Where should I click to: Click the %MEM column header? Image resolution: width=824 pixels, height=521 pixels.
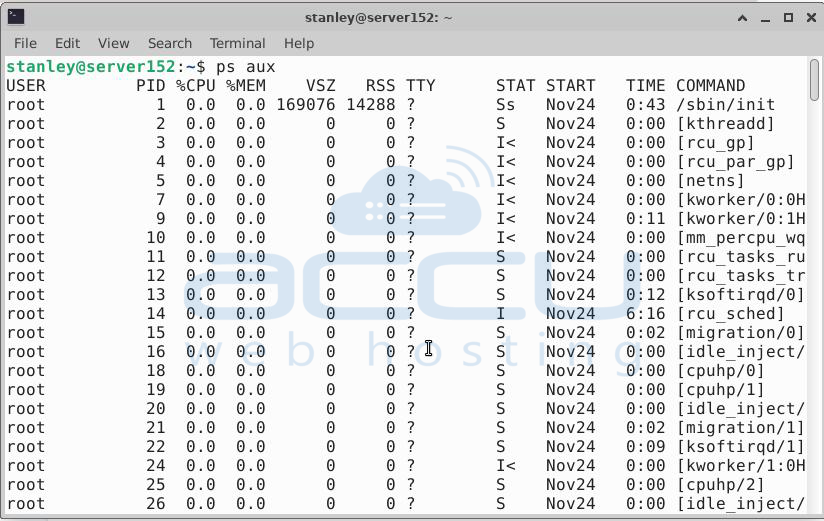[x=246, y=86]
